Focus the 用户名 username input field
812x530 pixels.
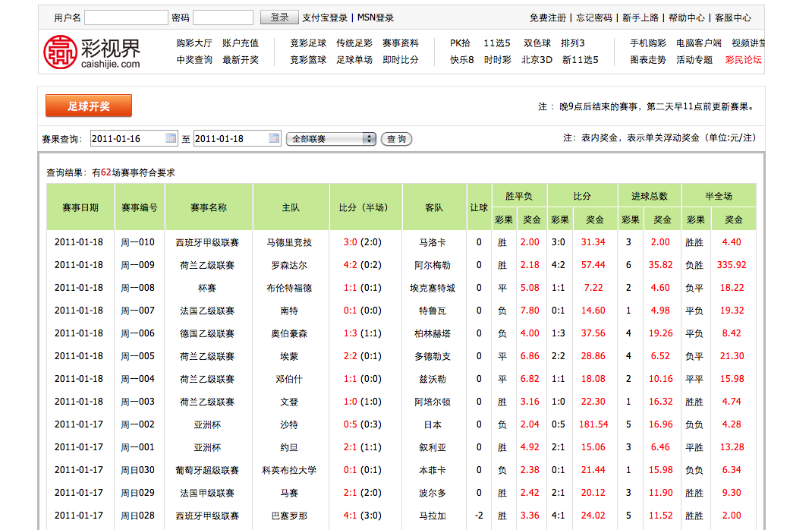pos(126,17)
